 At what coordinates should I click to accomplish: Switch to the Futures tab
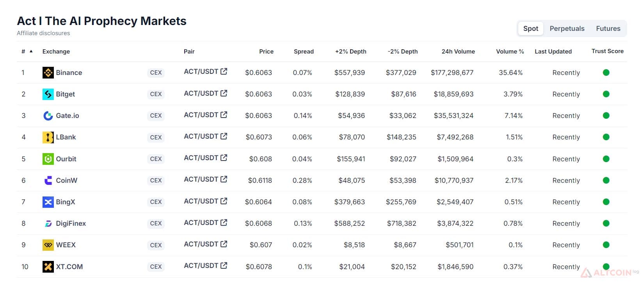tap(608, 29)
